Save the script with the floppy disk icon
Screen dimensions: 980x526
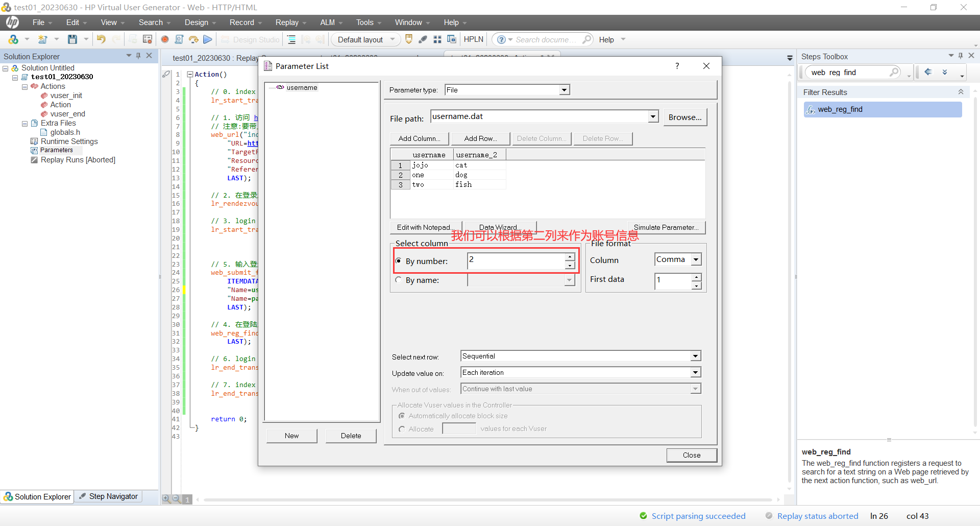click(x=72, y=39)
